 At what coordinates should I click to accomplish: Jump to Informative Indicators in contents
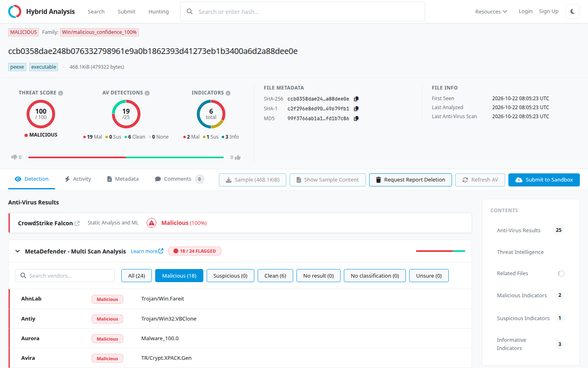tap(511, 344)
